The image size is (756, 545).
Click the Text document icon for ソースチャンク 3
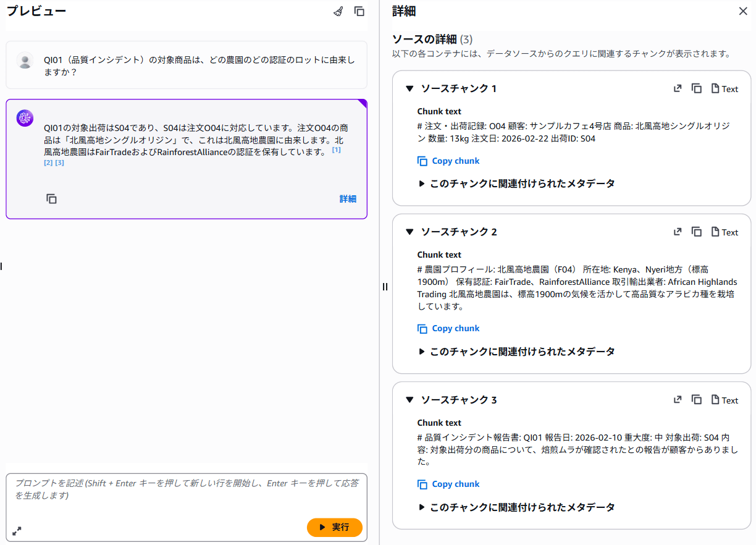[x=724, y=400]
